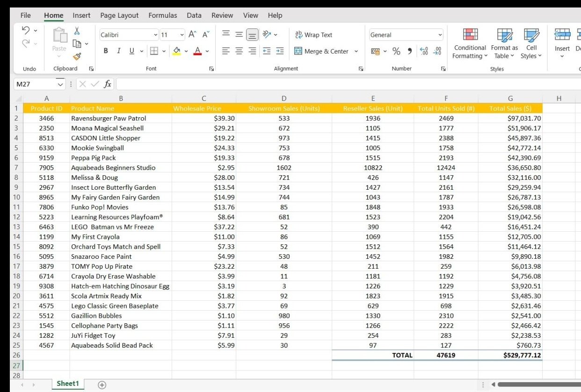The height and width of the screenshot is (392, 581).
Task: Toggle Wrap Text option
Action: (x=313, y=35)
